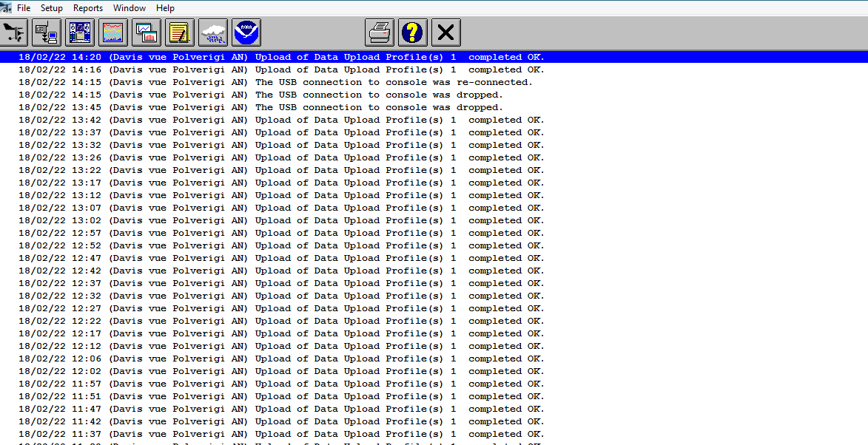868x445 pixels.
Task: Open the Setup menu
Action: coord(52,8)
